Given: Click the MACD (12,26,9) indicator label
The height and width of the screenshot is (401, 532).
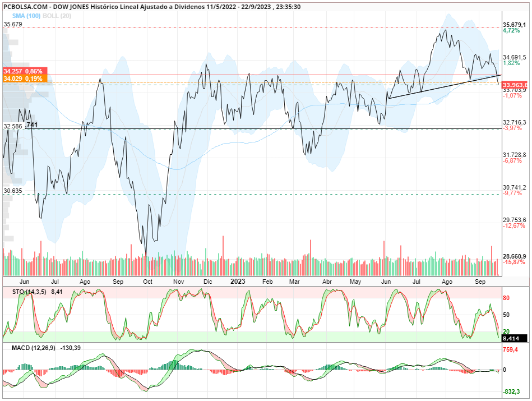Looking at the screenshot, I should click(x=33, y=348).
